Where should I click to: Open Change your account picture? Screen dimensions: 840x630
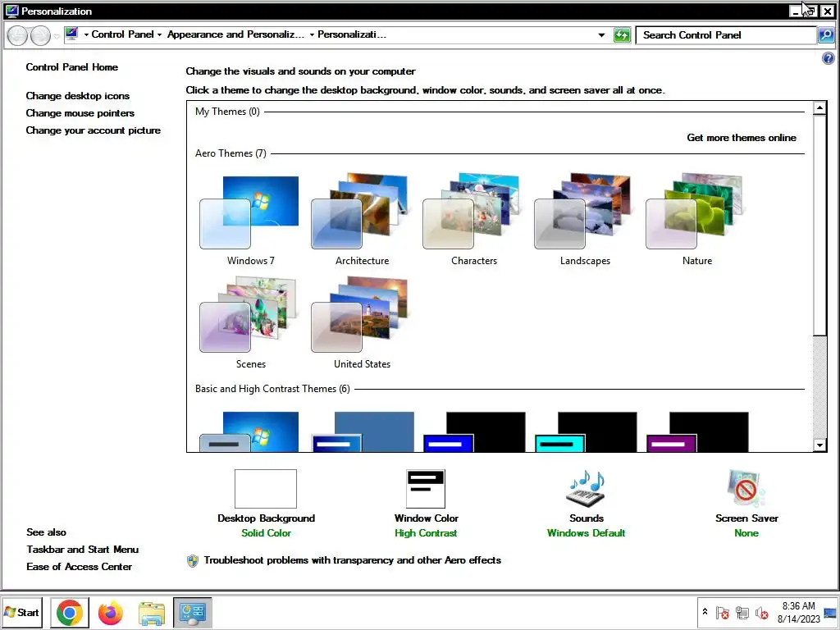pos(94,130)
